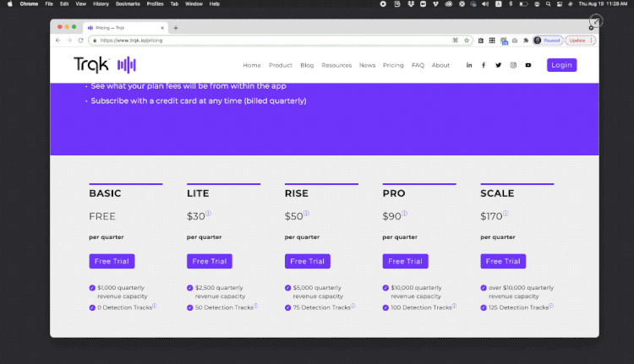This screenshot has height=364, width=634.
Task: Go back with browser back arrow
Action: pyautogui.click(x=57, y=41)
